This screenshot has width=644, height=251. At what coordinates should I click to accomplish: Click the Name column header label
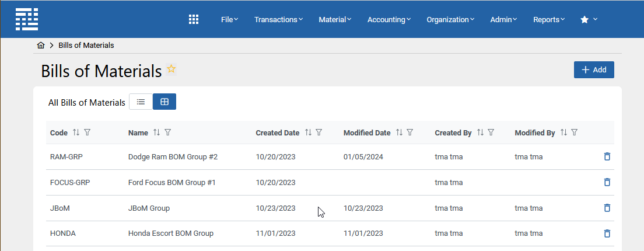point(138,133)
